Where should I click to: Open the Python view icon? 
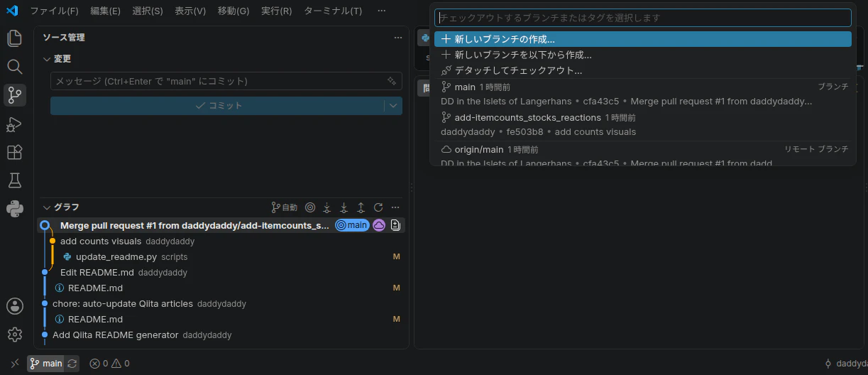pyautogui.click(x=15, y=208)
